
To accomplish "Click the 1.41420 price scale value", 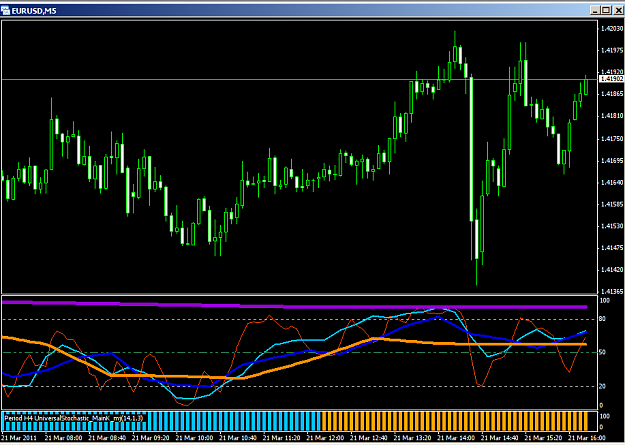I will 612,270.
